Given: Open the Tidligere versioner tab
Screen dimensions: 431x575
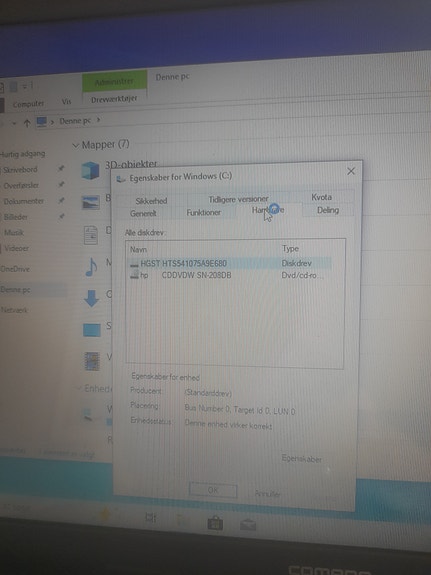Looking at the screenshot, I should point(238,199).
